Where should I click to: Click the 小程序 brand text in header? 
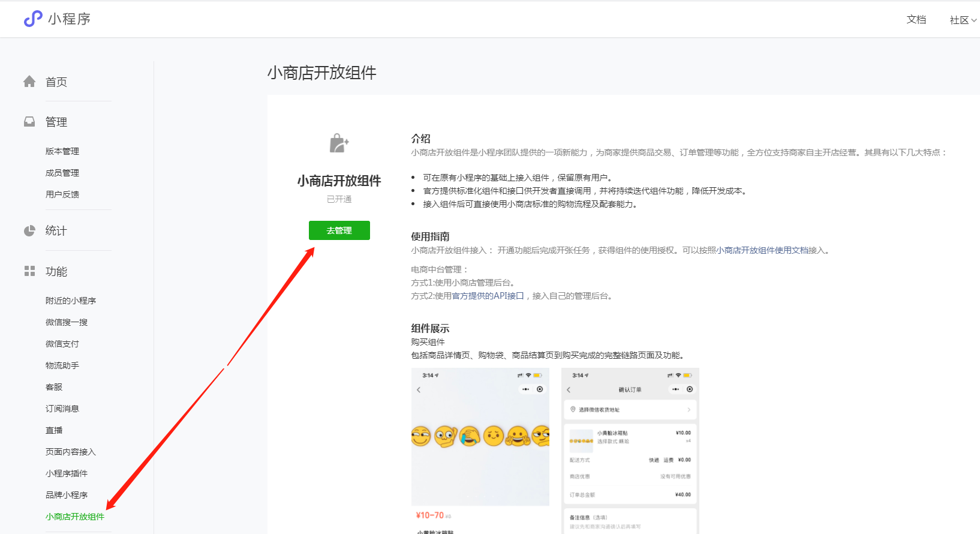(69, 19)
